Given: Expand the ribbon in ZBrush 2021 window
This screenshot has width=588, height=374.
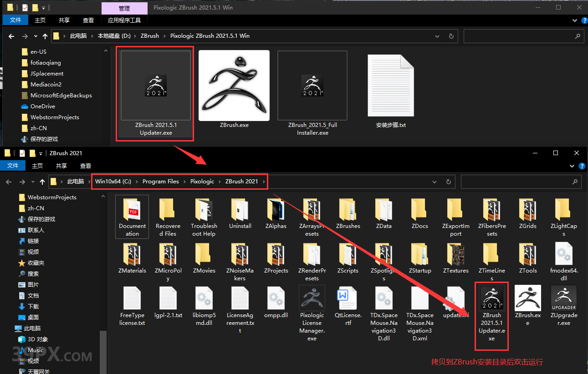Looking at the screenshot, I should pyautogui.click(x=573, y=166).
